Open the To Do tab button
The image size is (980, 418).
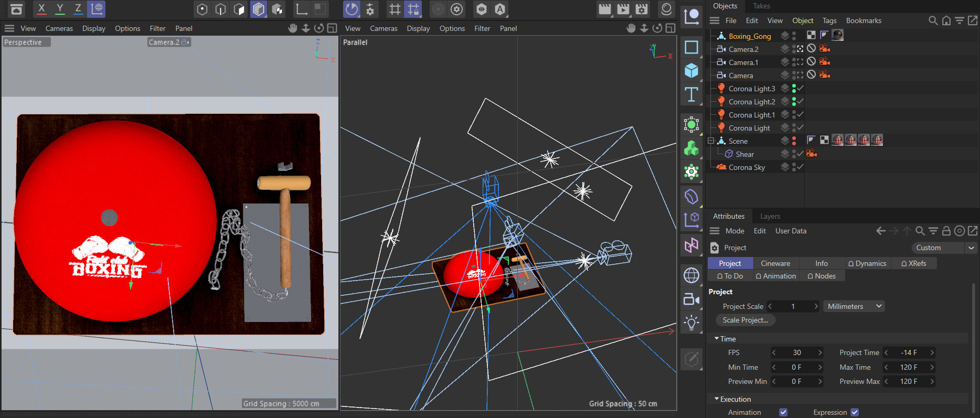tap(730, 276)
